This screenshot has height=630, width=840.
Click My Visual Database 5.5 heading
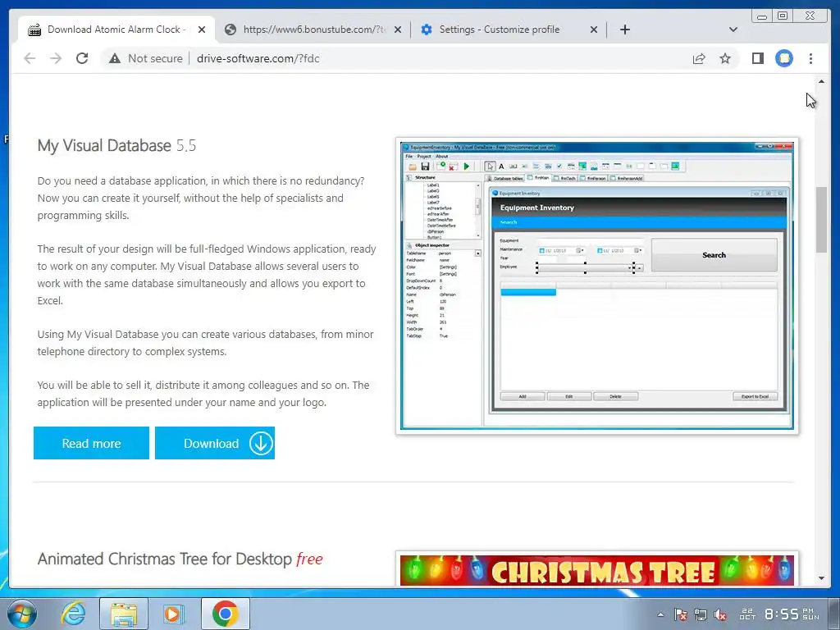point(116,146)
